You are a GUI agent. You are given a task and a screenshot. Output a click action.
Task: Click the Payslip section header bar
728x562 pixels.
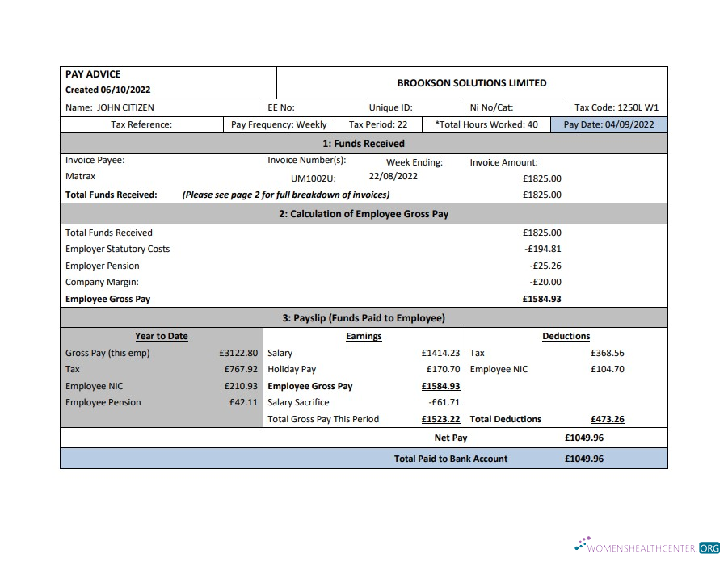pos(363,317)
